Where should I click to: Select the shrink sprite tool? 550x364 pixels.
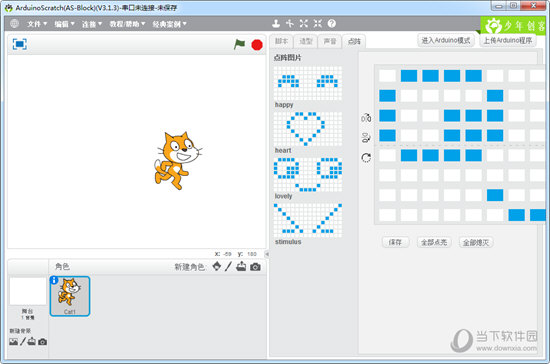pyautogui.click(x=318, y=23)
